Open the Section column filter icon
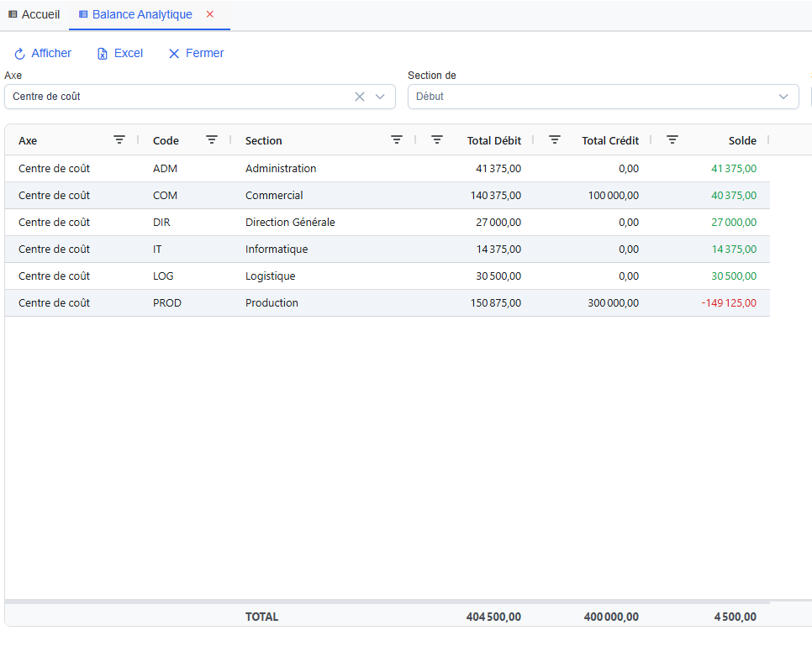Viewport: 812px width, 667px height. tap(397, 140)
